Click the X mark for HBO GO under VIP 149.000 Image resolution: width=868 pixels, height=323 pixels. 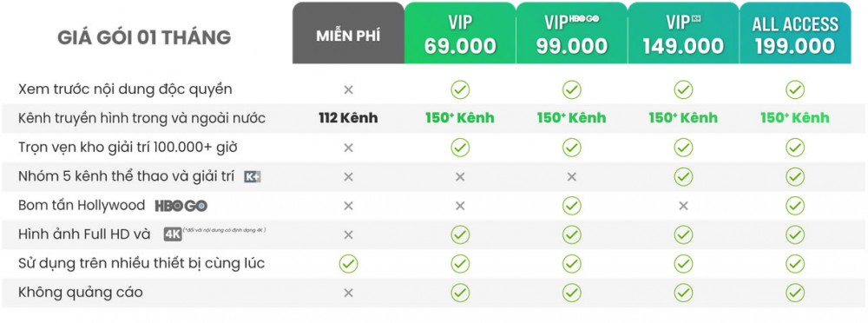pyautogui.click(x=683, y=206)
